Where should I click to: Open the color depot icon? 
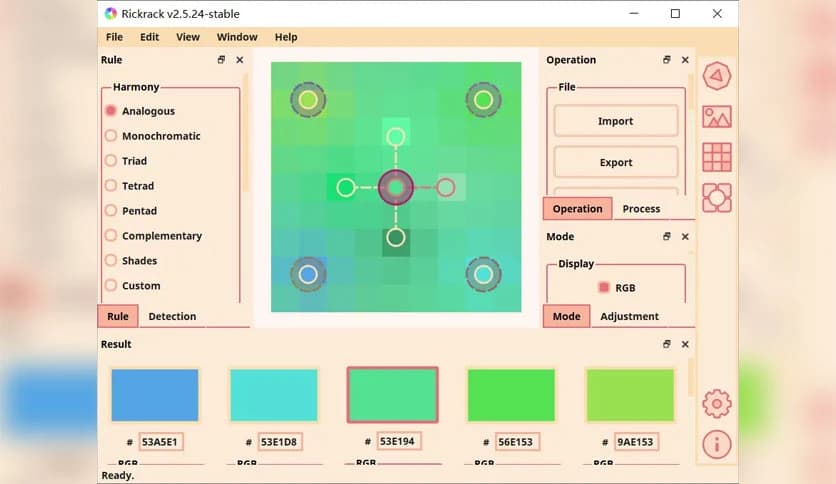point(716,198)
